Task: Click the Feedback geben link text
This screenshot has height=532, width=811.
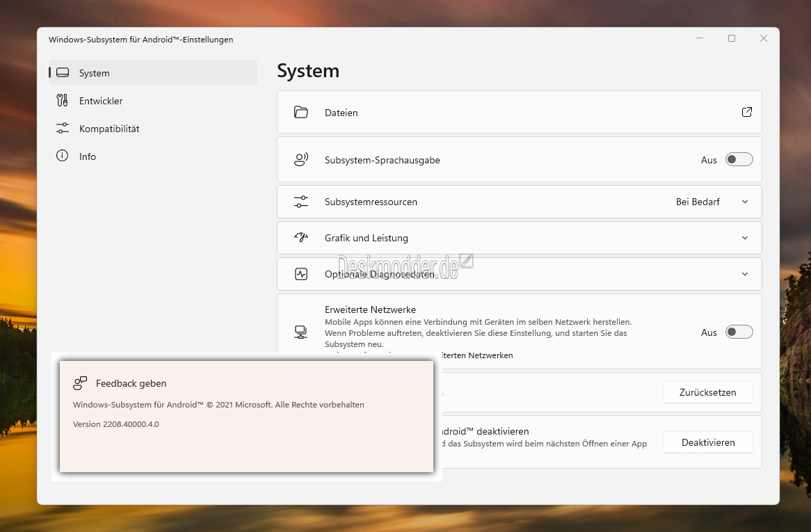Action: point(131,384)
